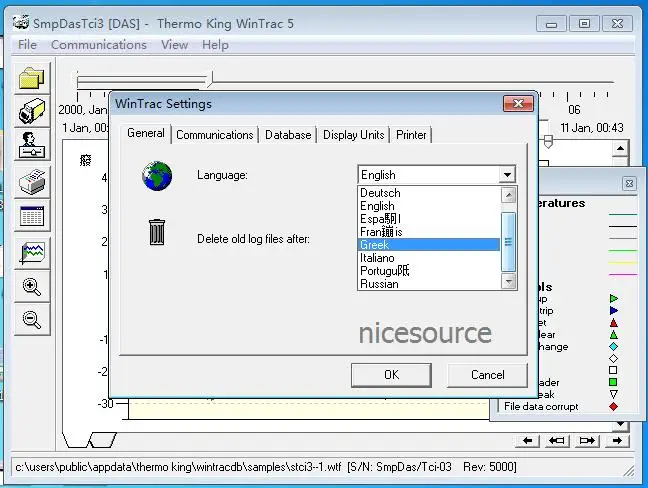This screenshot has width=648, height=488.
Task: Click language list scroll up arrow
Action: (508, 195)
